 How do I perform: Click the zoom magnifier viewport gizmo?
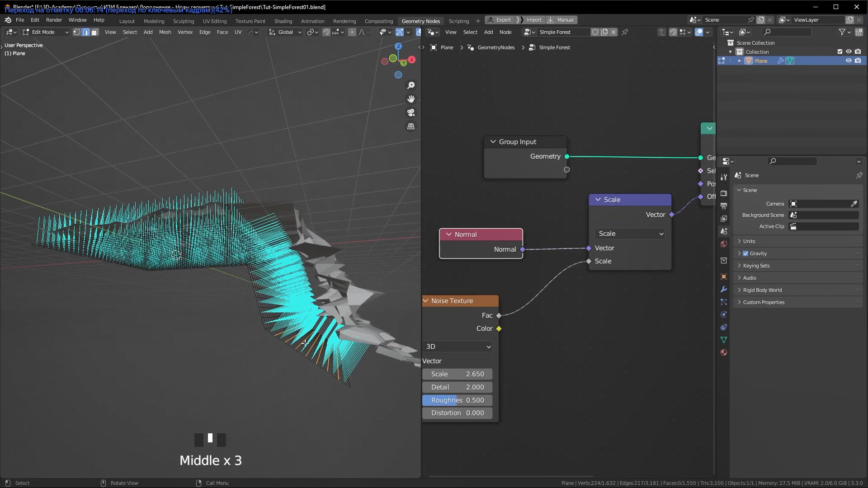click(x=411, y=85)
